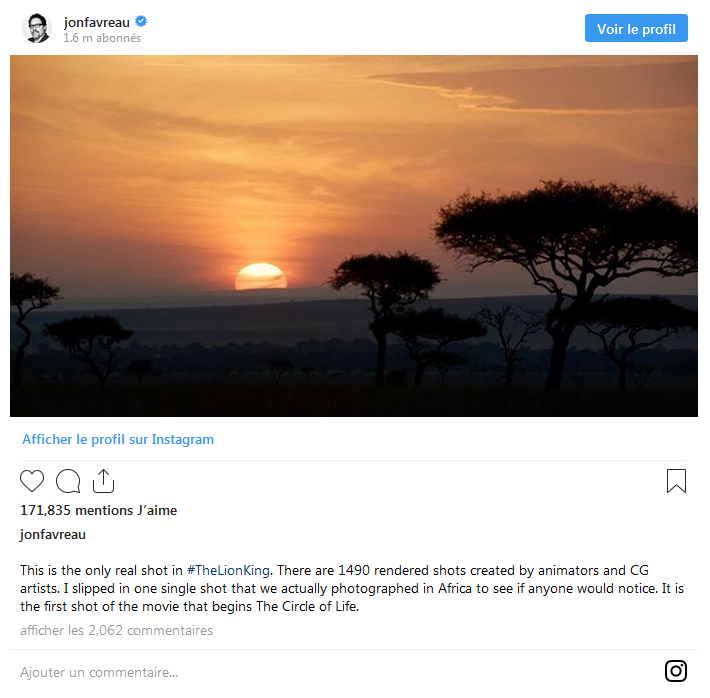This screenshot has width=710, height=698.
Task: Share the post using the upload arrow icon
Action: click(103, 481)
